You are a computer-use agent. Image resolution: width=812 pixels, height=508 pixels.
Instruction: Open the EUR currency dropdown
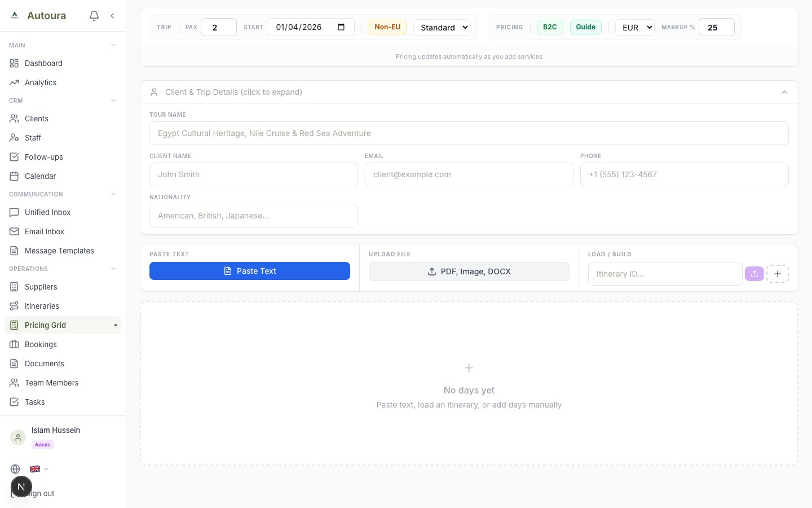point(635,27)
